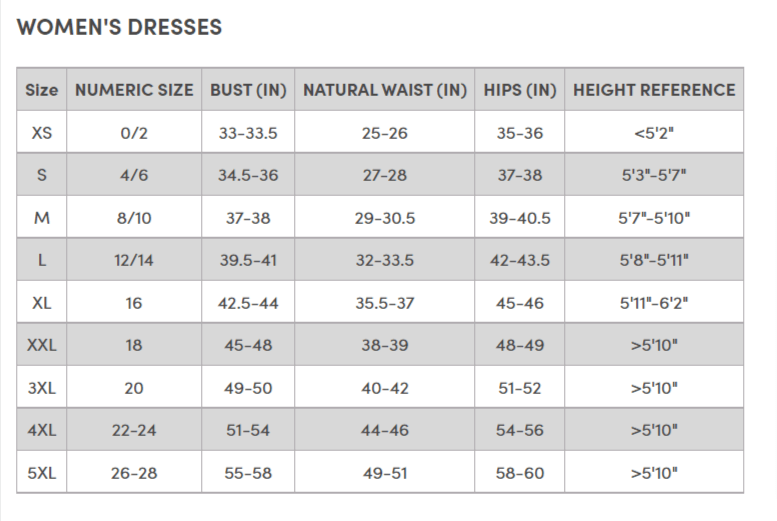Click the Size column header

click(x=42, y=90)
